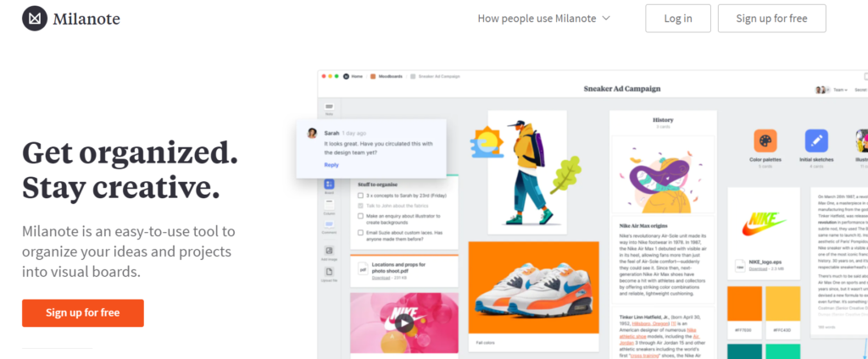Click the Log in button
This screenshot has height=359, width=868.
click(678, 19)
